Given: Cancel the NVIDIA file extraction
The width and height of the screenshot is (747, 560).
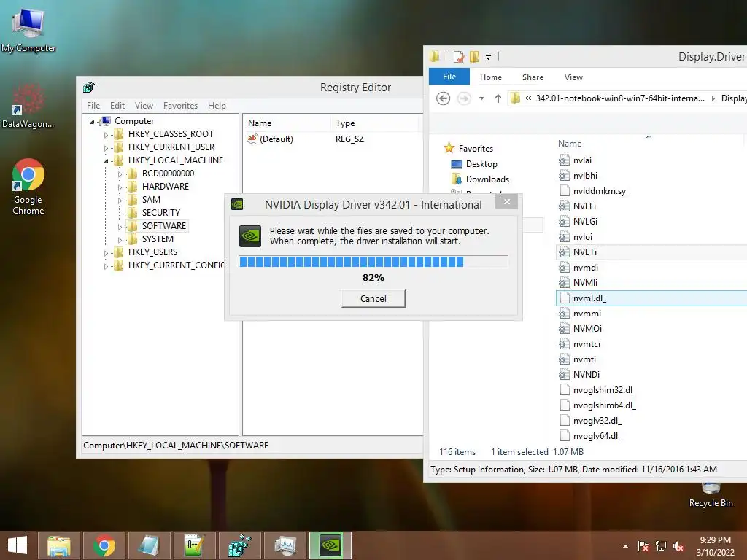Looking at the screenshot, I should coord(373,298).
